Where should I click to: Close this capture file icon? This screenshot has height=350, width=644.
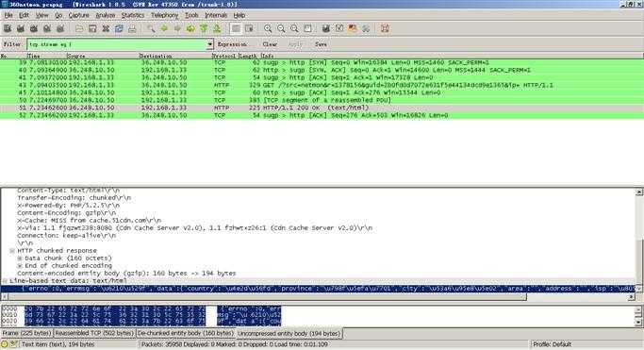click(106, 28)
